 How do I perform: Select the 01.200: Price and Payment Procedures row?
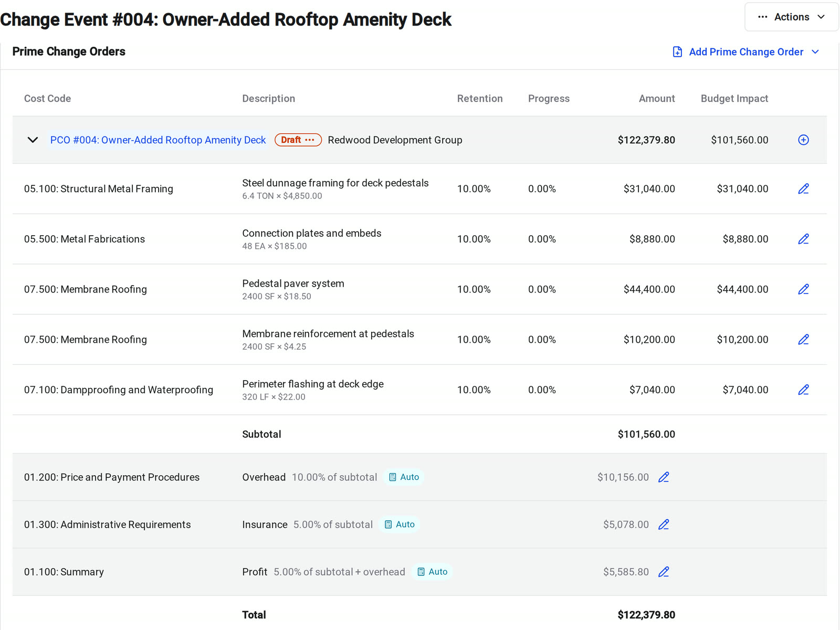click(419, 477)
